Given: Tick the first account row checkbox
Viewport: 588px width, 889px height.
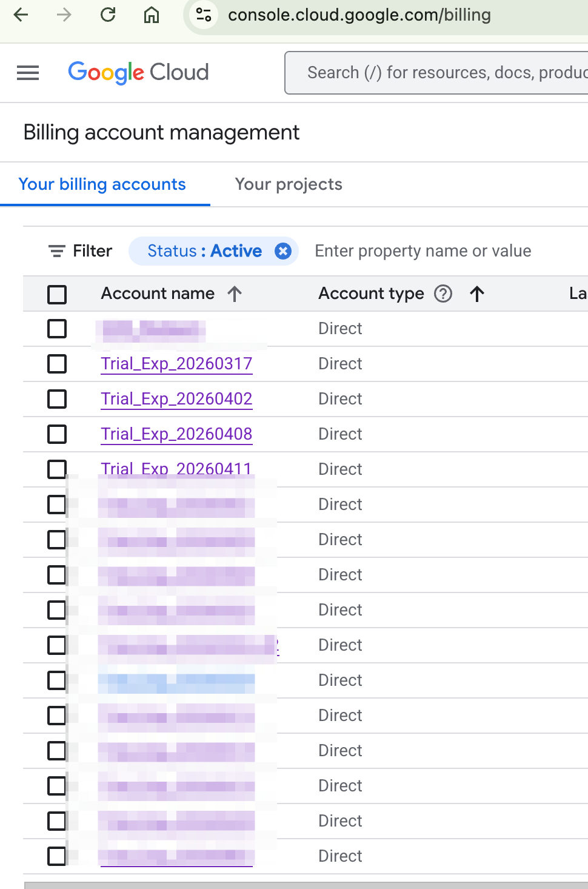Looking at the screenshot, I should (57, 329).
